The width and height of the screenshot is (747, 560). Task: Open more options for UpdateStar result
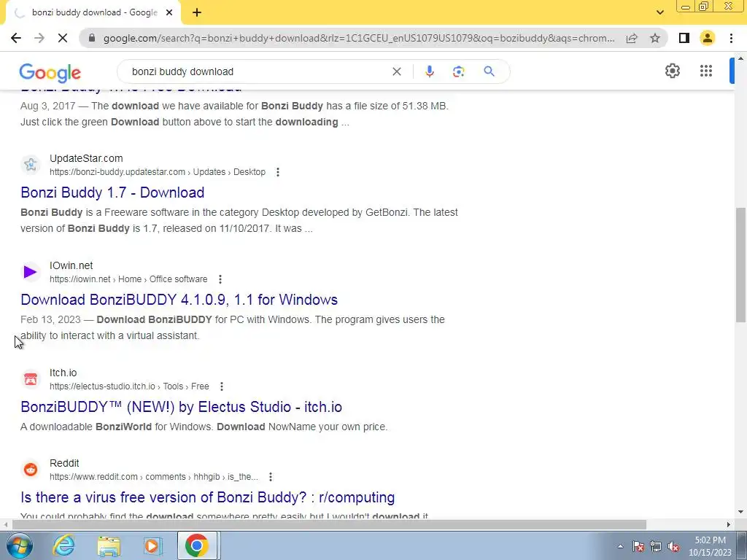tap(278, 172)
